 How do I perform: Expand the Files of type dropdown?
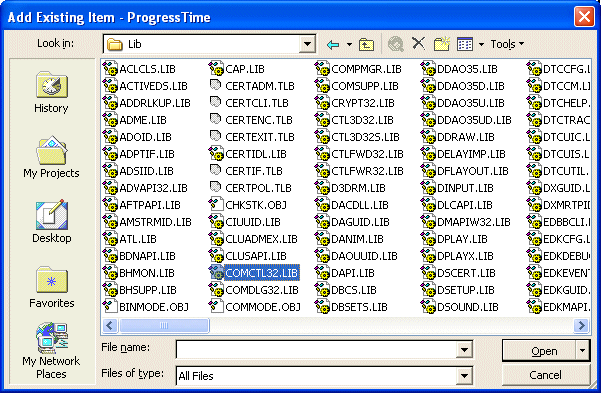pos(464,376)
